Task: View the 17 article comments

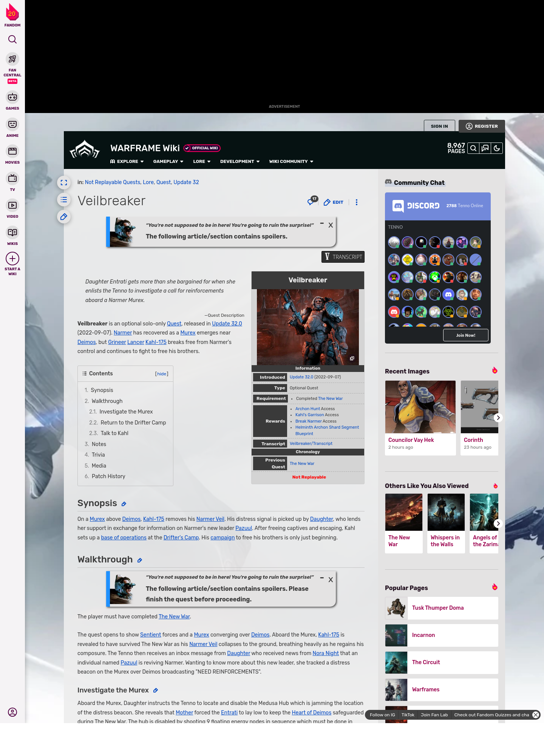Action: click(312, 201)
